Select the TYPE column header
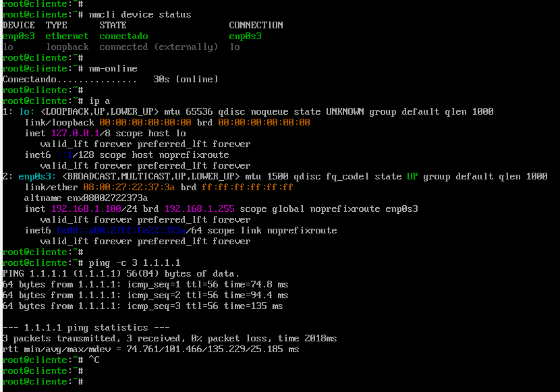 pyautogui.click(x=57, y=26)
